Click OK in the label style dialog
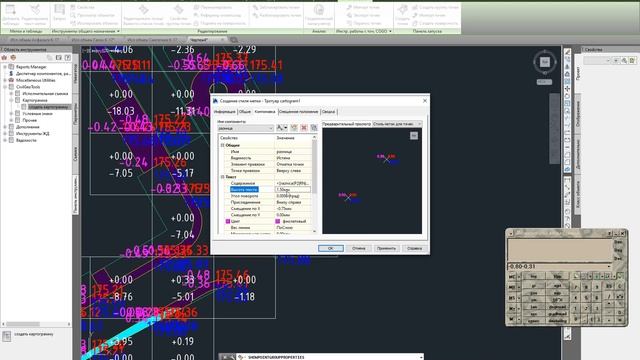 [x=331, y=248]
